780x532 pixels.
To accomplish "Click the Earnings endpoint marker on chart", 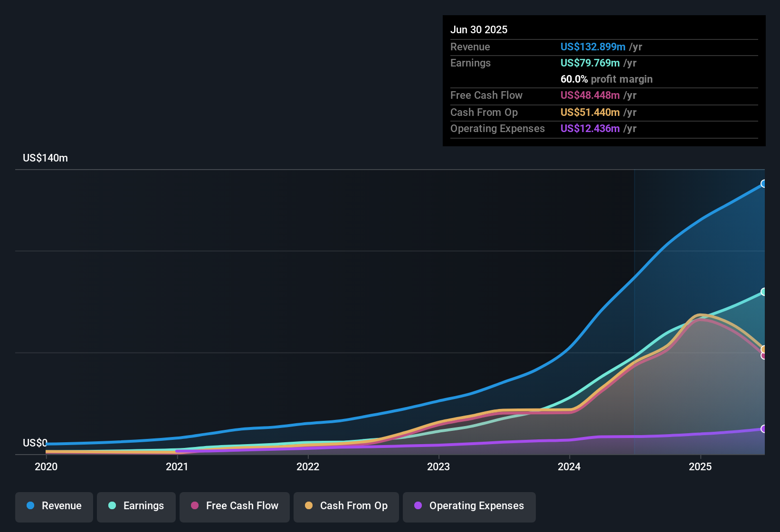I will (764, 292).
